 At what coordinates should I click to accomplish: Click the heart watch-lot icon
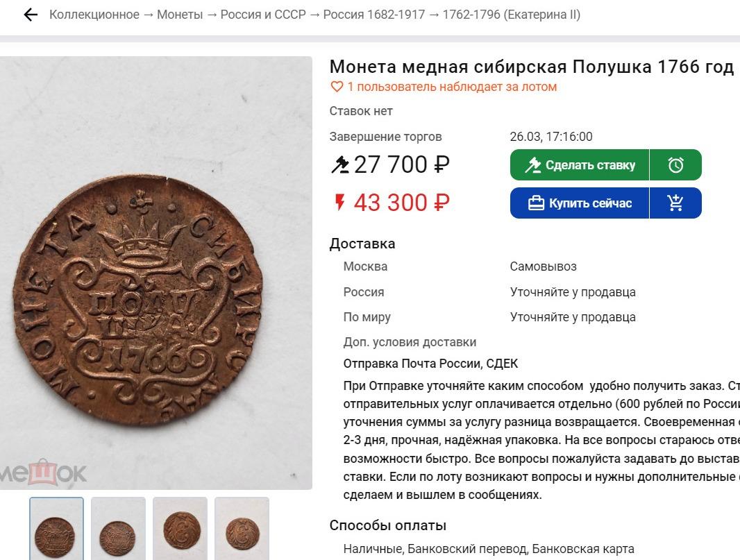coord(337,87)
